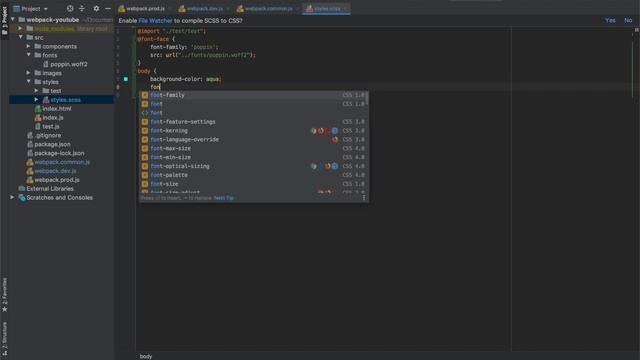Choose font-size from autocomplete
The width and height of the screenshot is (640, 360).
point(253,184)
